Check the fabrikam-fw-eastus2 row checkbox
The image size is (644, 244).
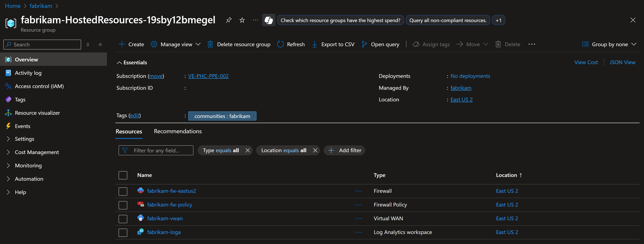click(x=123, y=192)
